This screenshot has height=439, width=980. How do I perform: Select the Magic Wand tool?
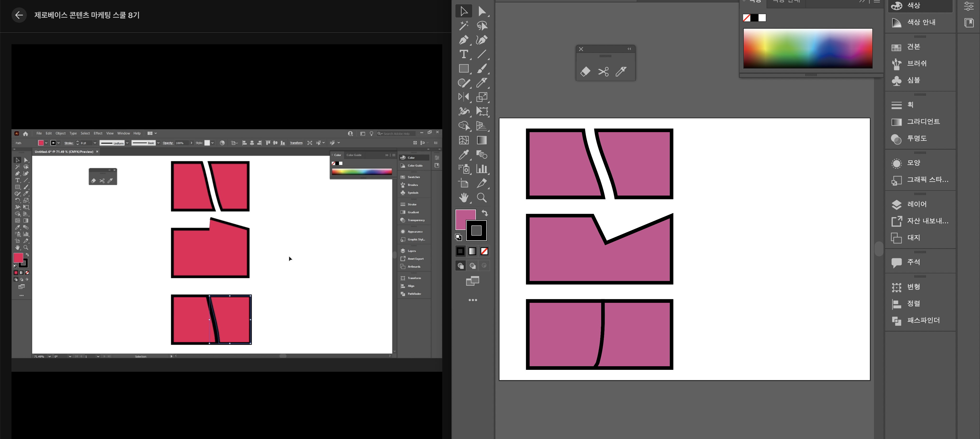463,25
